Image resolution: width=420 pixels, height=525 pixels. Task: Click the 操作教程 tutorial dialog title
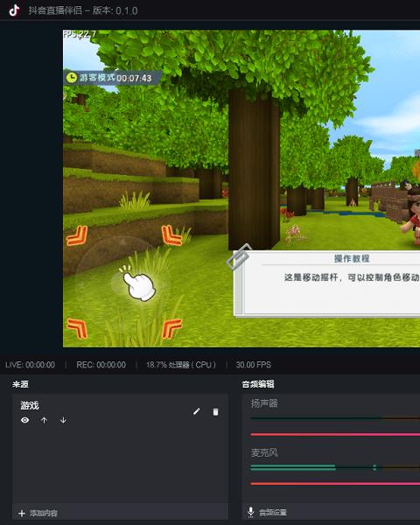pos(352,258)
